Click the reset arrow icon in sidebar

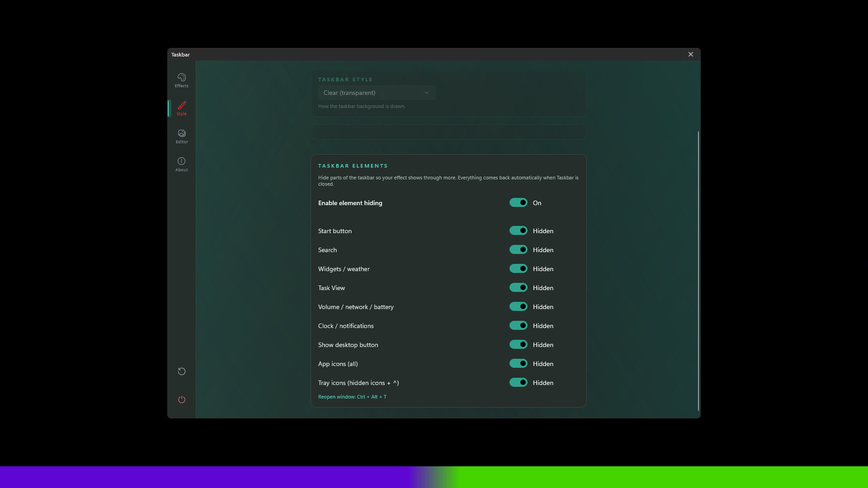[x=181, y=371]
